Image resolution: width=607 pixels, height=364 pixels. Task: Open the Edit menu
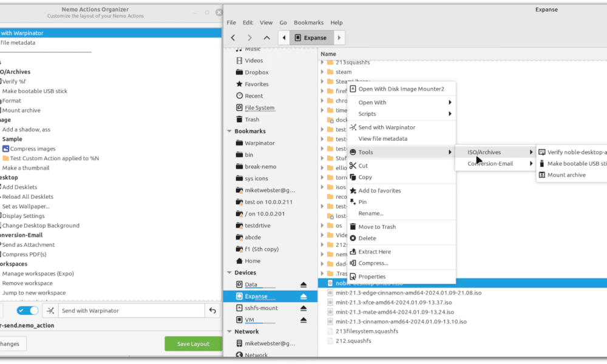(x=248, y=22)
